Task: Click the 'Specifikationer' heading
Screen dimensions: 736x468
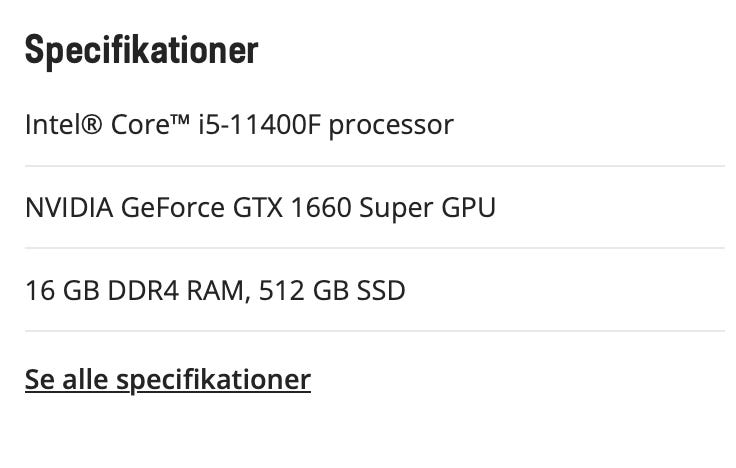Action: coord(141,50)
